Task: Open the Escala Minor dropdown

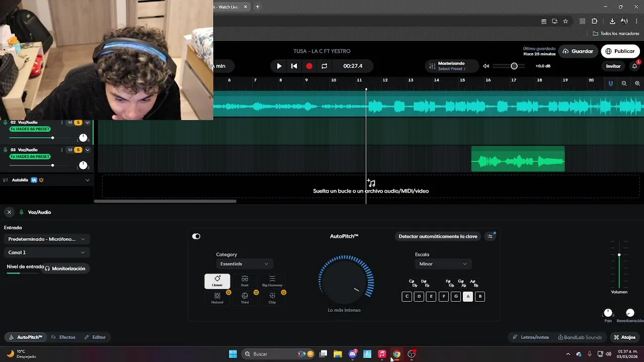Action: coord(443,264)
